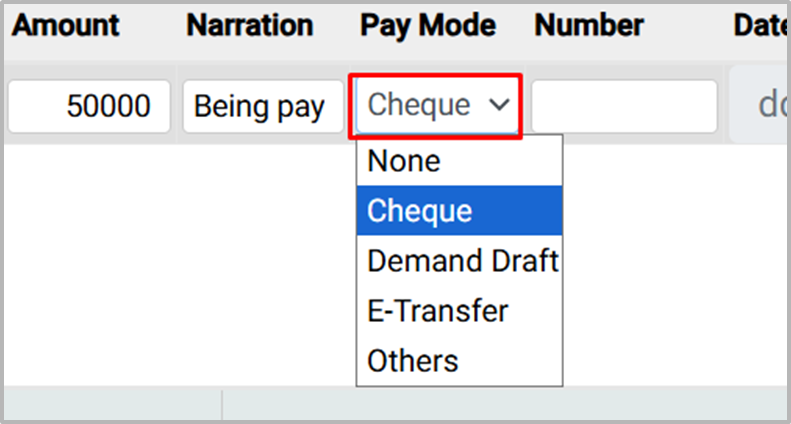Click the left footer cell at bottom
This screenshot has width=791, height=424.
(112, 405)
